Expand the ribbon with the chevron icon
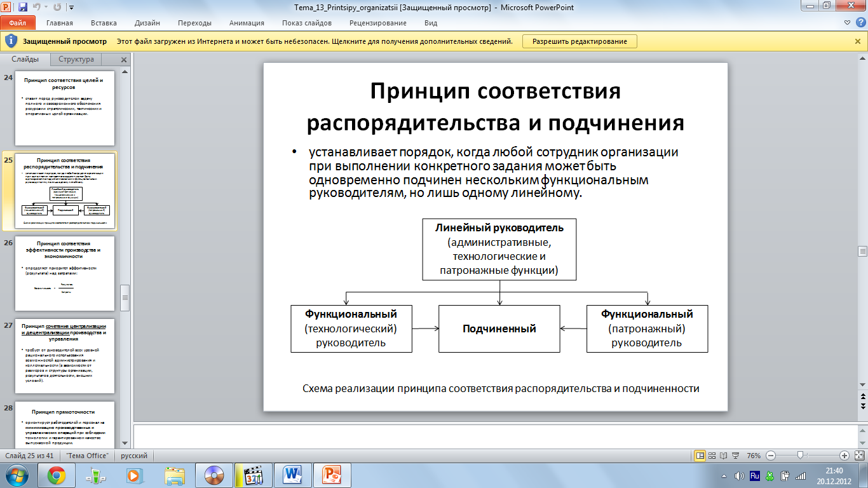This screenshot has height=488, width=868. tap(846, 23)
